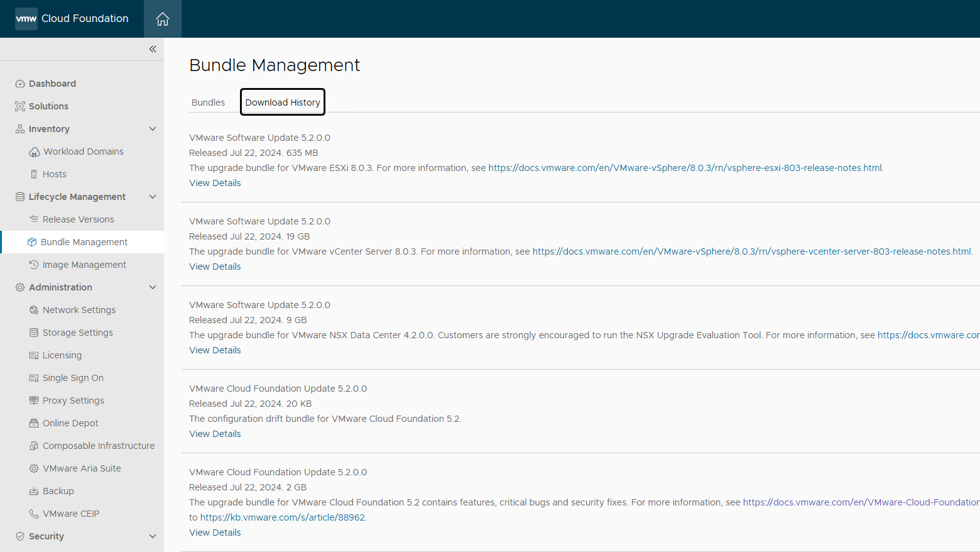Image resolution: width=980 pixels, height=552 pixels.
Task: Open Backup settings page
Action: click(x=58, y=491)
